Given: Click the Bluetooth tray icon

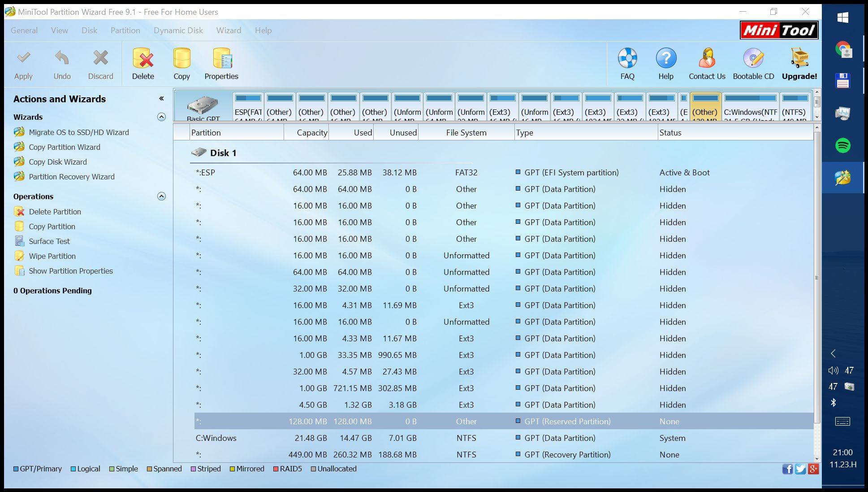Looking at the screenshot, I should [833, 402].
